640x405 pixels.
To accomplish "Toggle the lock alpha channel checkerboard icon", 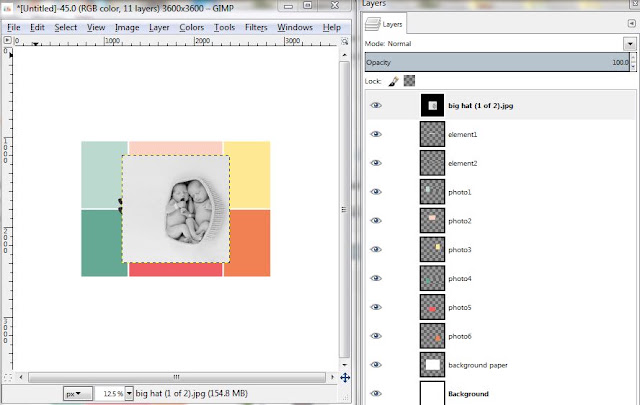I will tap(409, 81).
